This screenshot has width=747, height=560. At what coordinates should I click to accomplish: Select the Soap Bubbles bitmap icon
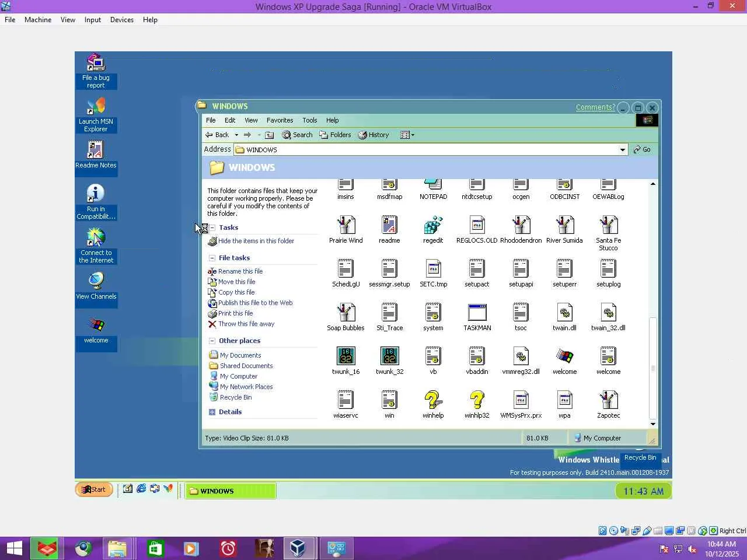click(x=345, y=313)
